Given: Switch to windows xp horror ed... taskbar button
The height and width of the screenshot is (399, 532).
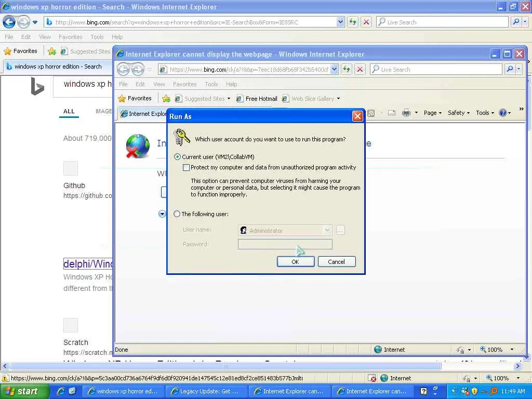Looking at the screenshot, I should [x=123, y=391].
